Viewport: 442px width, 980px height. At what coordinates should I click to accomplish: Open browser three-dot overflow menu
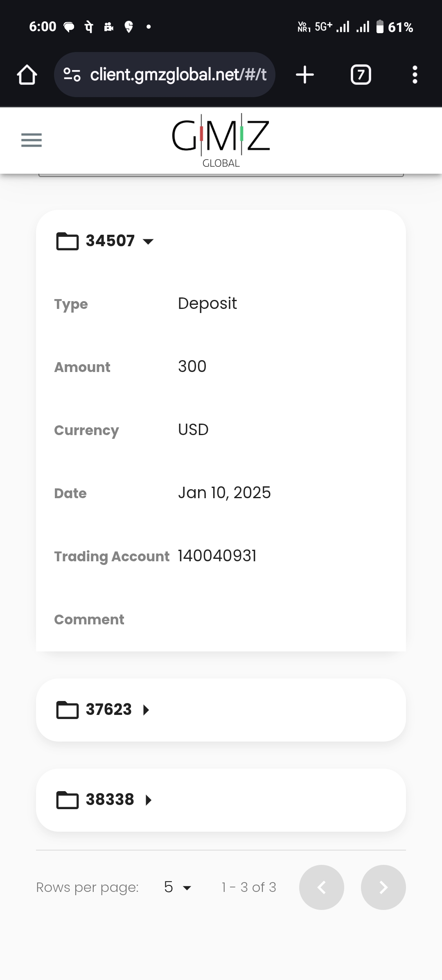click(x=415, y=75)
